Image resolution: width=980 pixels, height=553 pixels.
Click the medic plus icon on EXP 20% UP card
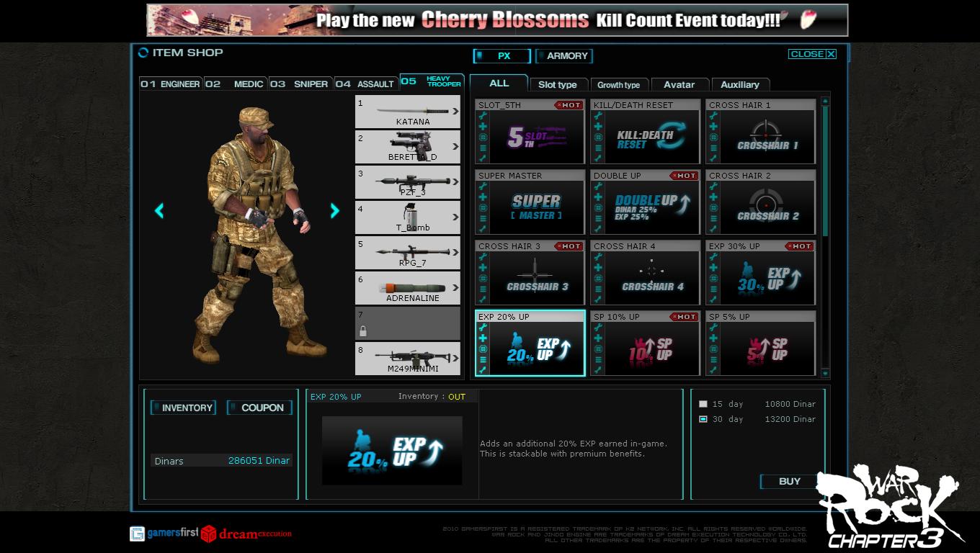pos(483,338)
